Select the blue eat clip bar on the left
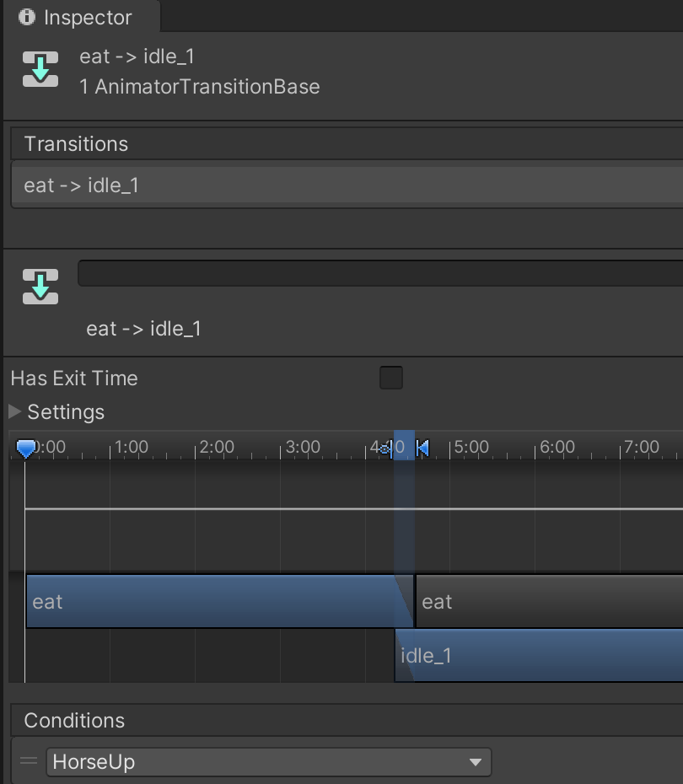Image resolution: width=683 pixels, height=784 pixels. coord(211,601)
